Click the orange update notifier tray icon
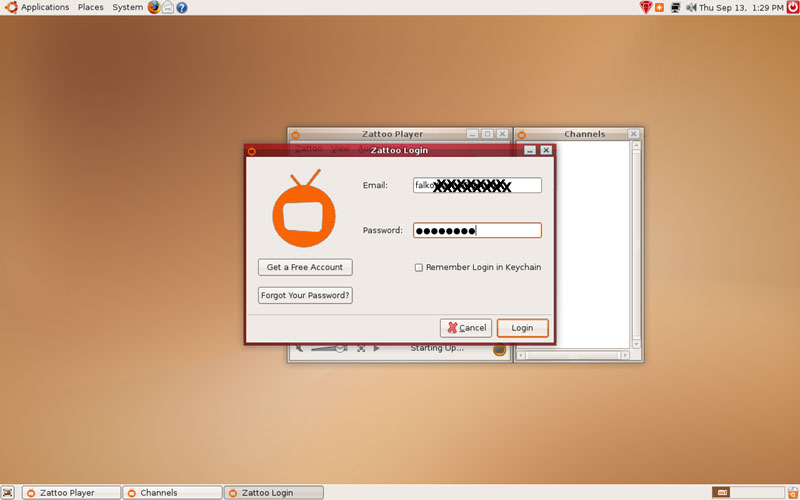Viewport: 800px width, 500px height. pyautogui.click(x=660, y=8)
